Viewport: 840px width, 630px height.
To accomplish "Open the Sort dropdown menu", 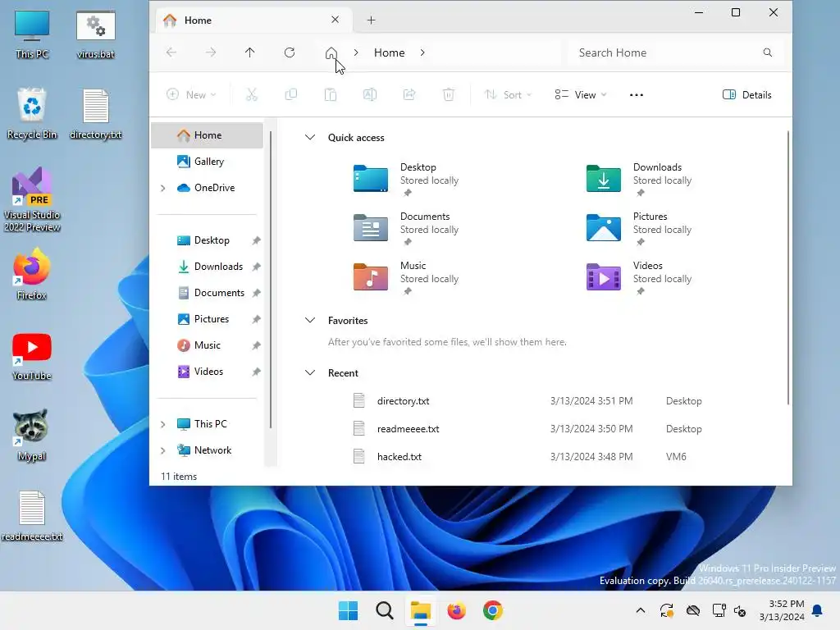I will pos(508,95).
